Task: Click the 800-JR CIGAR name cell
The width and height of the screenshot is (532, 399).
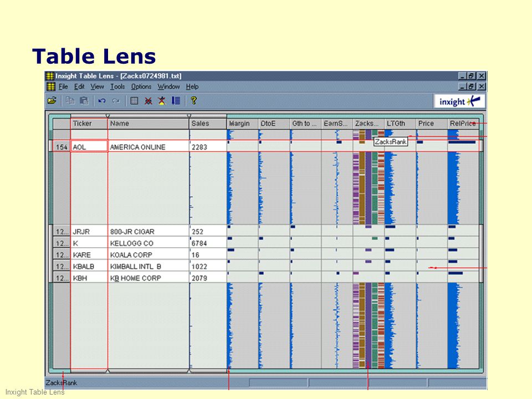Action: pyautogui.click(x=149, y=232)
